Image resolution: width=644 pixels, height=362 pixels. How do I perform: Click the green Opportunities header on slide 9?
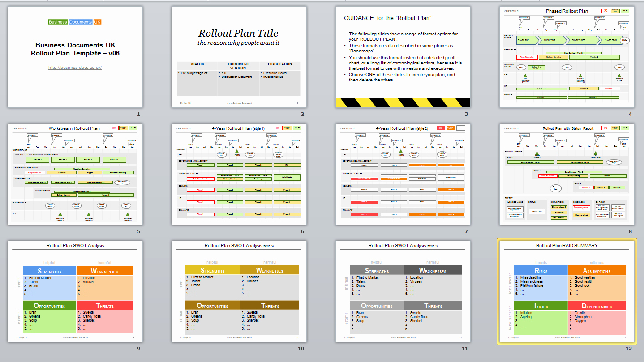[49, 306]
